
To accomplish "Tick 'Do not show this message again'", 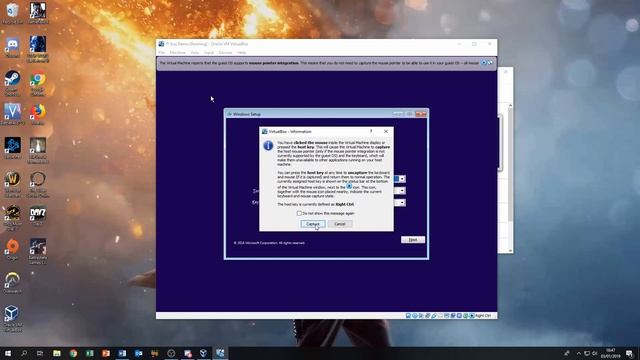I will tap(299, 213).
